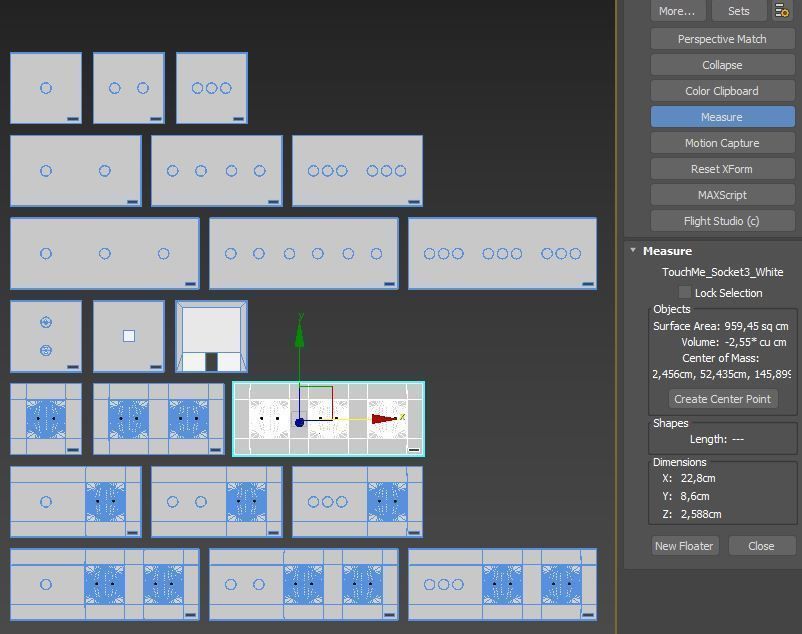This screenshot has height=634, width=802.
Task: Click the Create Center Point button
Action: click(723, 399)
